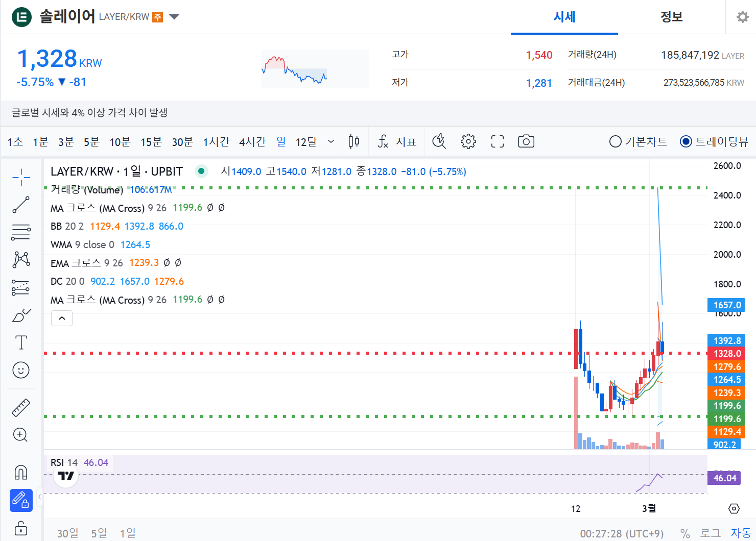Set date range to 5일
This screenshot has height=541, width=756.
point(99,533)
